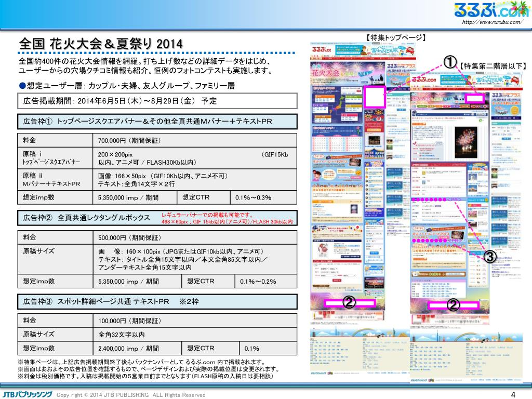This screenshot has width=532, height=399.
Task: Click the 【特集トップページ】 caption
Action: [x=396, y=37]
